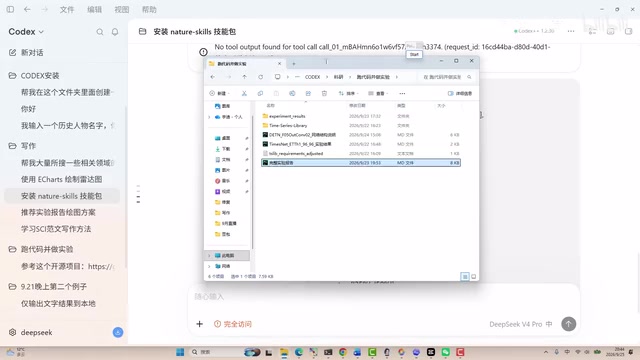Open the 编辑 menu in Codex
640x360 pixels.
tap(94, 9)
